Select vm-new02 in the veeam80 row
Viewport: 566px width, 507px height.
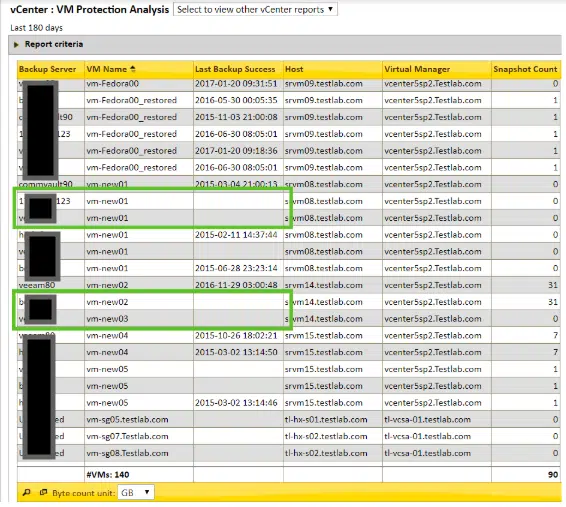[x=107, y=285]
